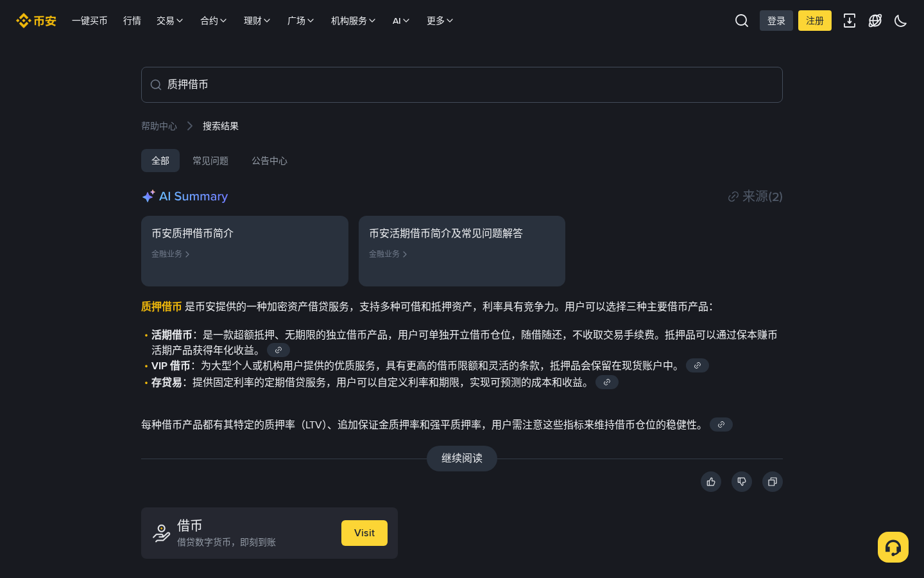924x578 pixels.
Task: Go to 帮助中心 breadcrumb
Action: point(159,126)
